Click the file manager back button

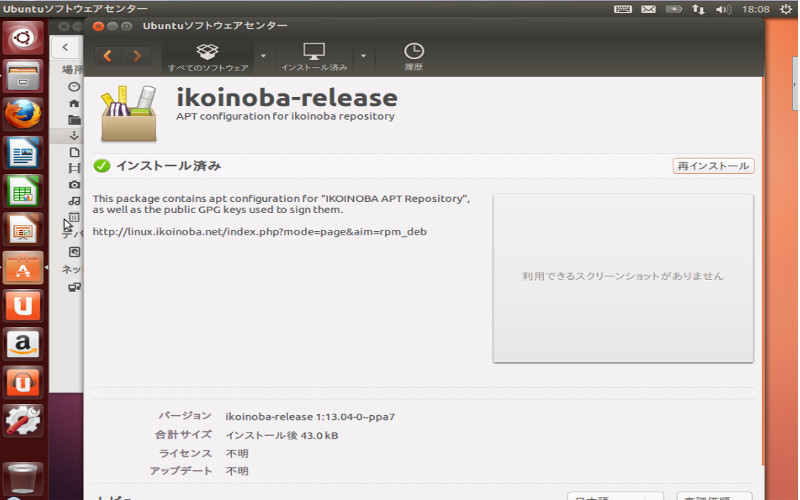[x=65, y=47]
